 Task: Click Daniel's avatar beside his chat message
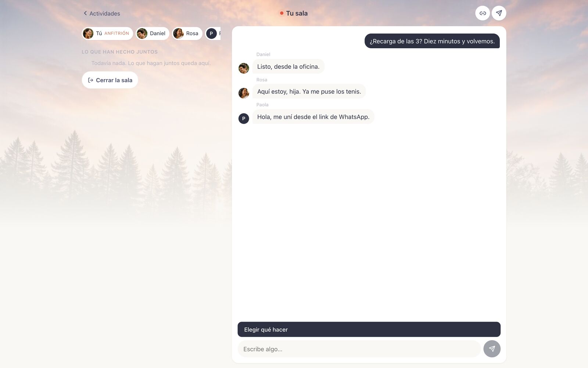pos(244,68)
